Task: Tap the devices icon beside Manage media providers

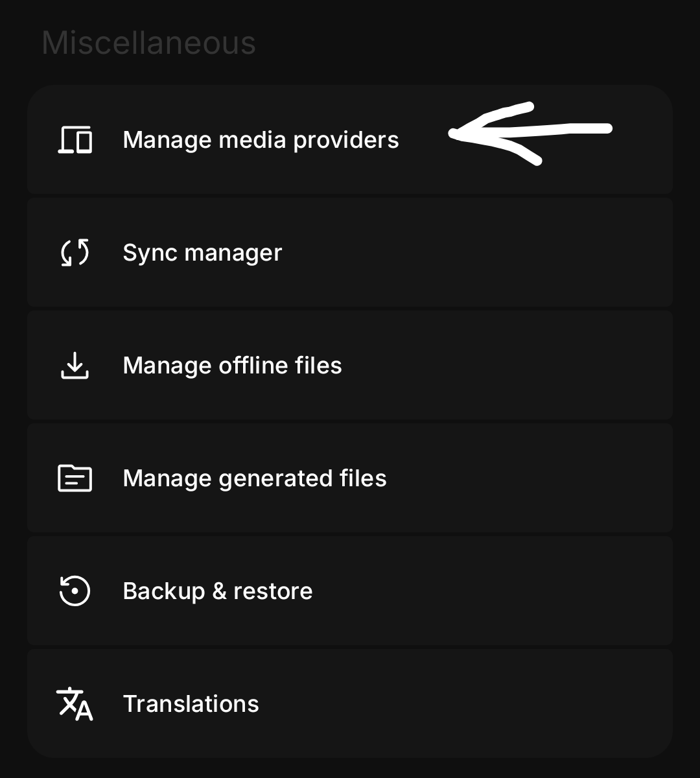Action: 75,140
